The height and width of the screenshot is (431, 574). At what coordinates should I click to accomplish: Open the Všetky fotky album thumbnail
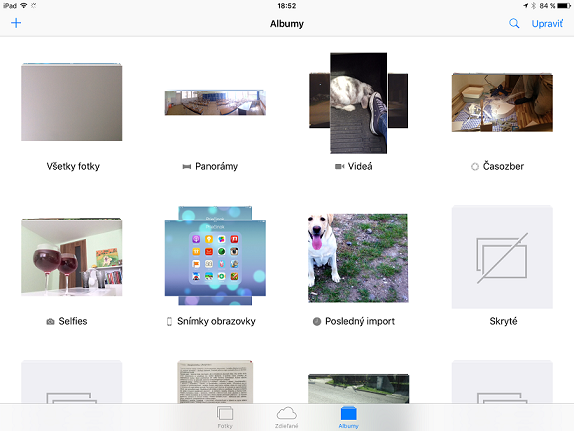tap(72, 102)
